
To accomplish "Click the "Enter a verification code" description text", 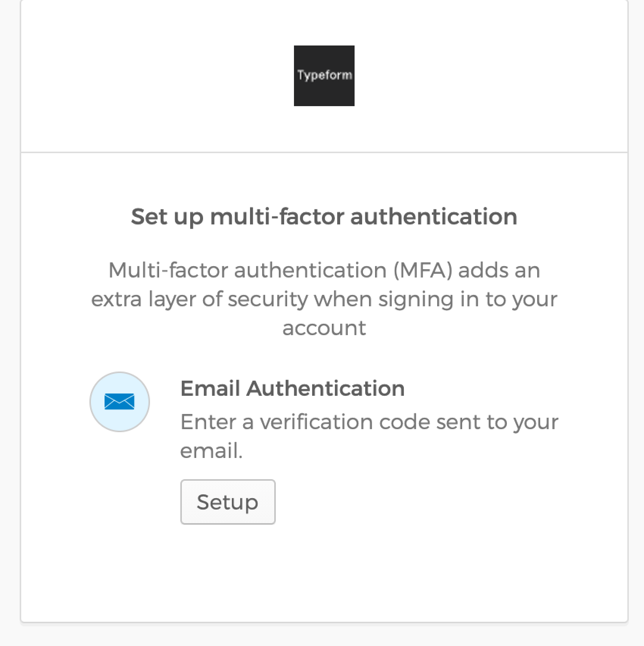I will 369,436.
